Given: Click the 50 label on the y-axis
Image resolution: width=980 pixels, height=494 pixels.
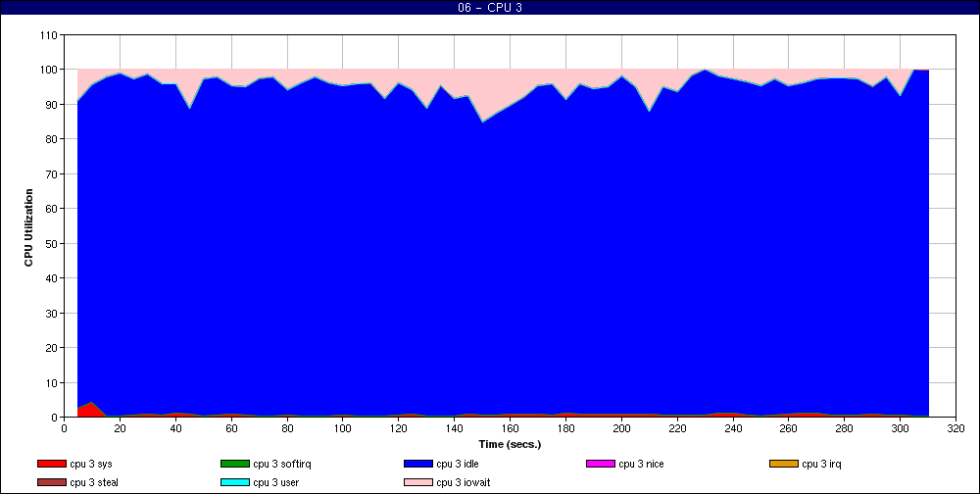Looking at the screenshot, I should coord(52,243).
